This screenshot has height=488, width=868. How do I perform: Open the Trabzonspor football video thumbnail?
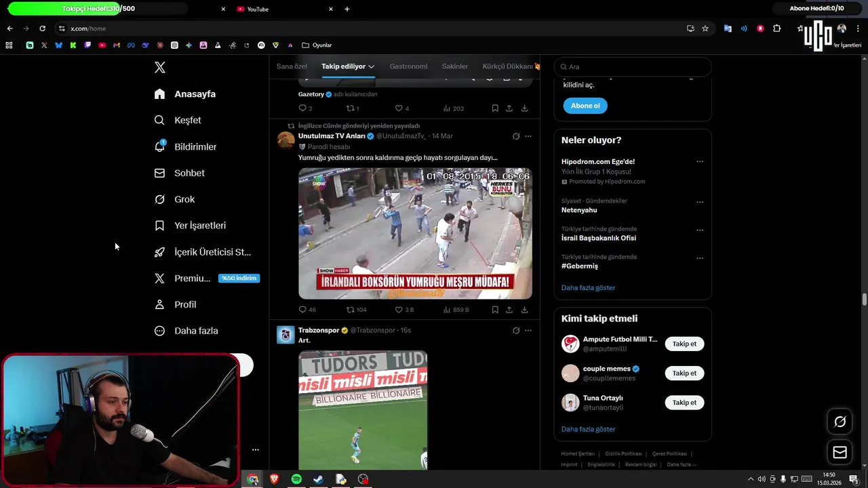[x=363, y=409]
